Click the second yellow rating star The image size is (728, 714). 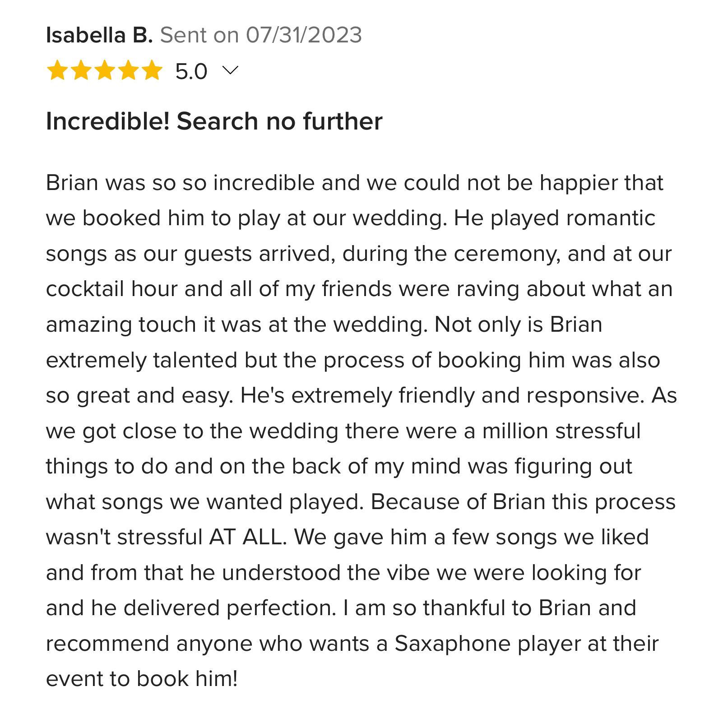tap(81, 71)
